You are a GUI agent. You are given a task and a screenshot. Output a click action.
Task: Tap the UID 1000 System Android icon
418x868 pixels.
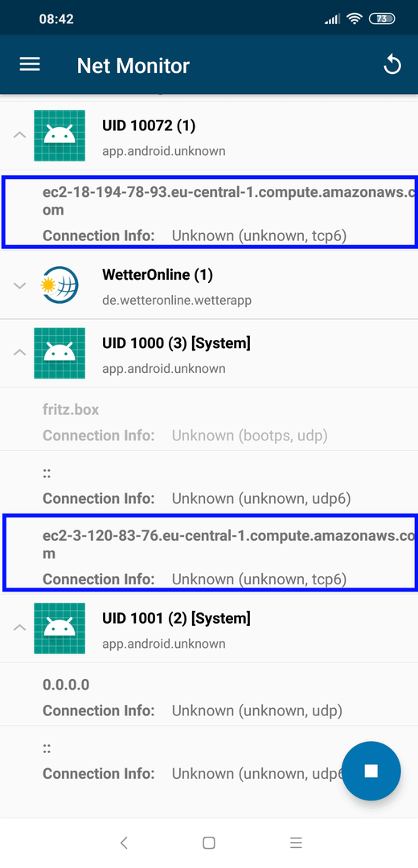[x=59, y=353]
